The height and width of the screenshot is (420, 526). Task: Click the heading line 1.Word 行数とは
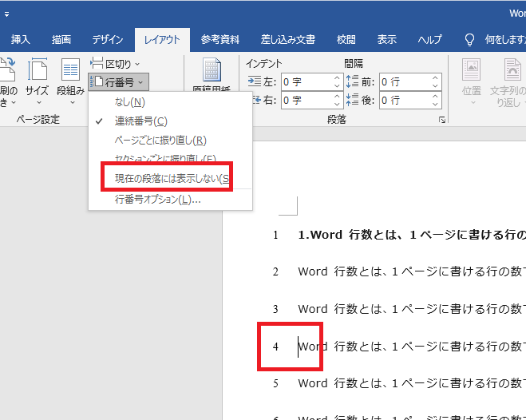[x=412, y=235]
